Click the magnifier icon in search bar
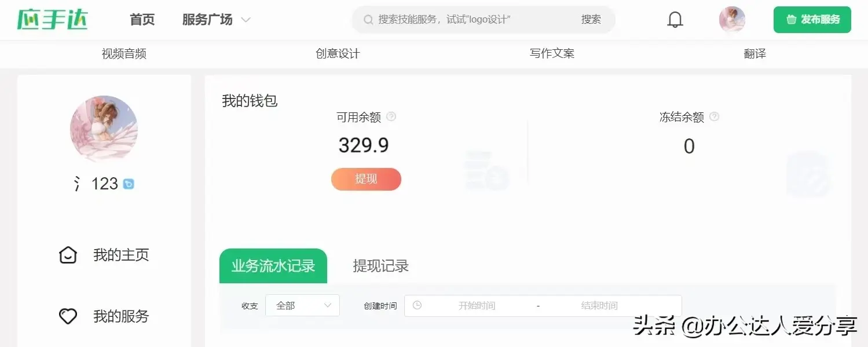Image resolution: width=868 pixels, height=347 pixels. [x=368, y=20]
